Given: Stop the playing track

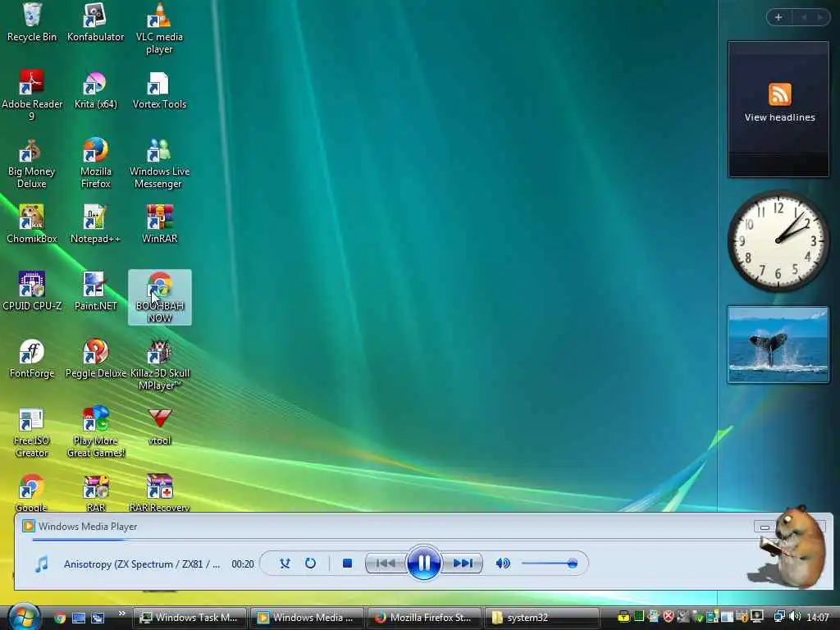Looking at the screenshot, I should (x=347, y=563).
